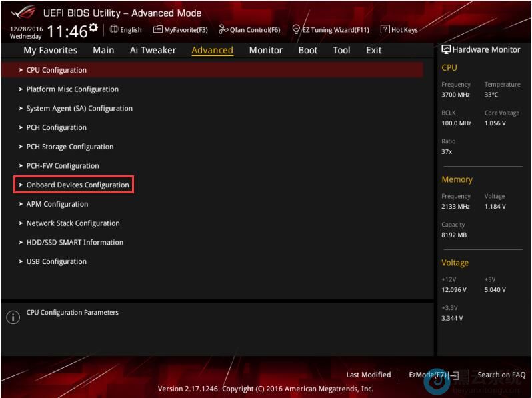The width and height of the screenshot is (532, 398).
Task: Click CPU Configuration Parameters help text
Action: [73, 312]
